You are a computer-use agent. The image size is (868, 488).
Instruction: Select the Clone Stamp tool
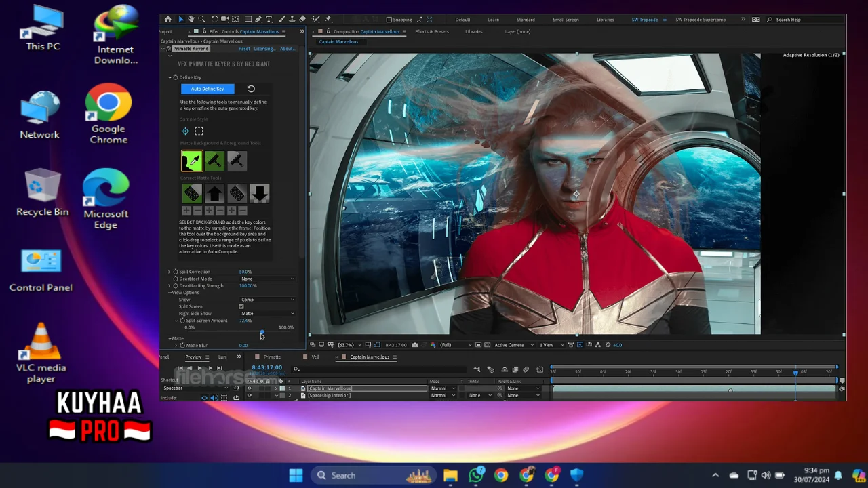292,19
